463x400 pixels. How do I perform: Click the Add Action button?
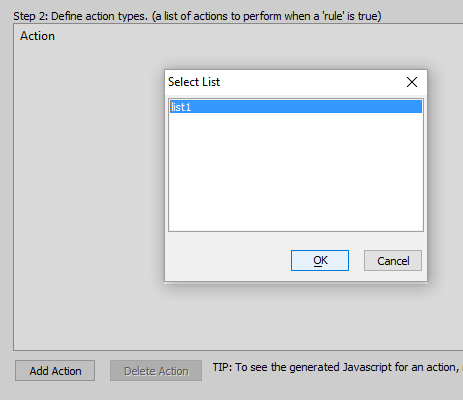tap(55, 370)
